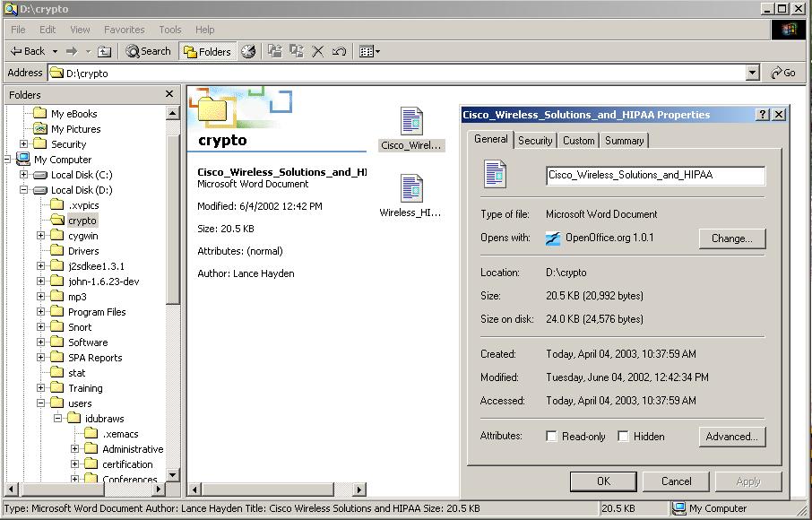The width and height of the screenshot is (812, 520).
Task: Select the crypto folder in tree
Action: coord(82,221)
